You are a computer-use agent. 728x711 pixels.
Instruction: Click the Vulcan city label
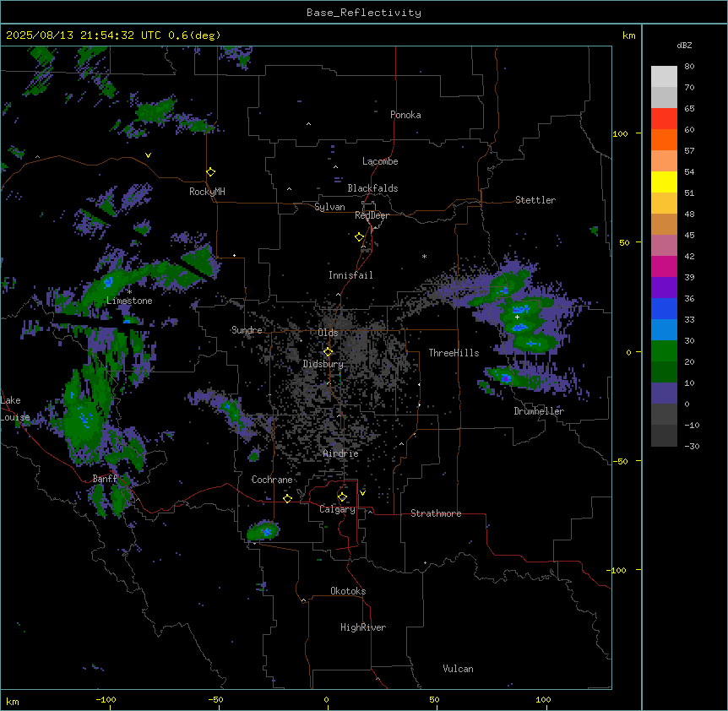point(459,669)
